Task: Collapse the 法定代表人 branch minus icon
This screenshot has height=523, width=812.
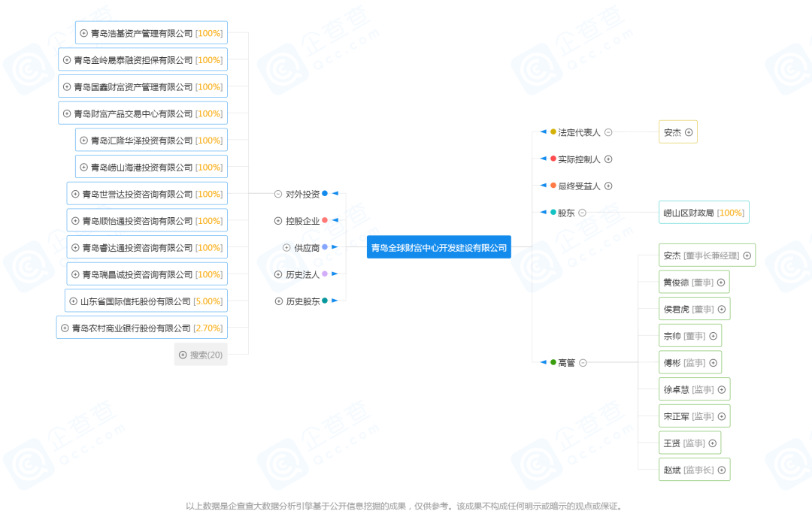Action: (608, 132)
